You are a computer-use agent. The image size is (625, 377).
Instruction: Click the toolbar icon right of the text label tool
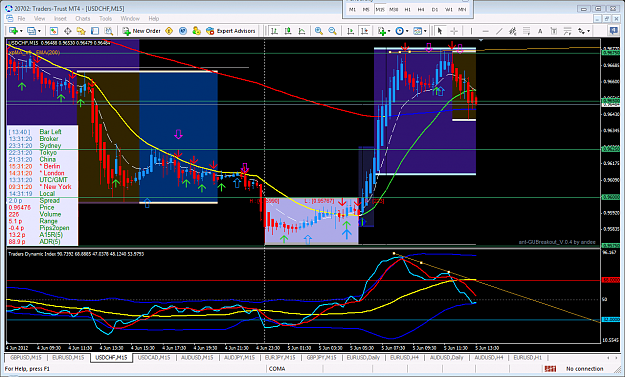(x=568, y=31)
